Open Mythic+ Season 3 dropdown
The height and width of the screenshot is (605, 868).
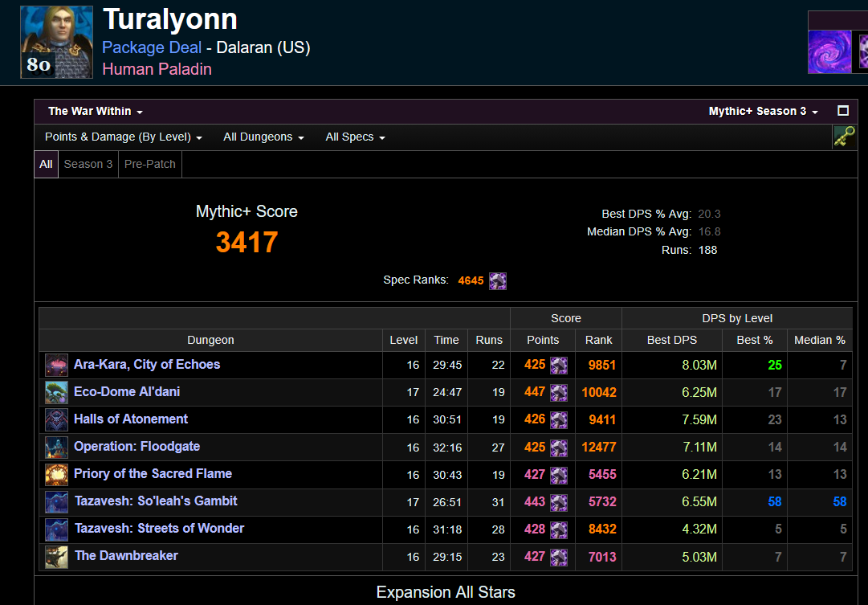764,112
